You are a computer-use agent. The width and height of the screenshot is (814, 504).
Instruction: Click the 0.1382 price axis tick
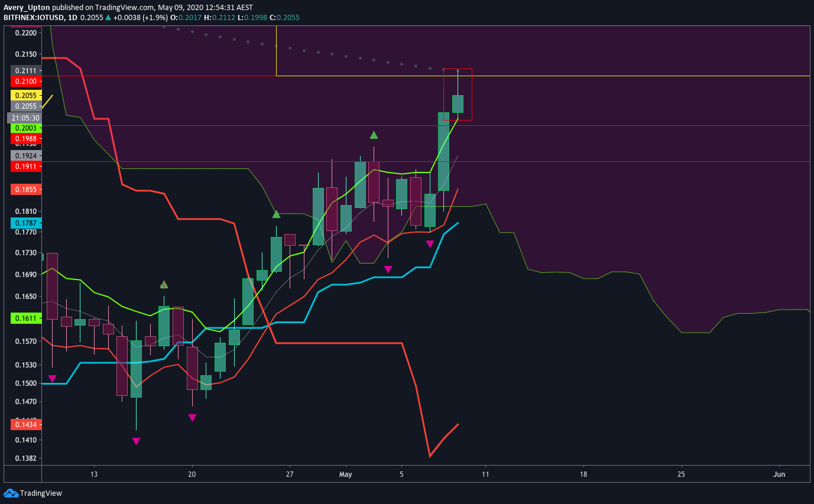26,459
